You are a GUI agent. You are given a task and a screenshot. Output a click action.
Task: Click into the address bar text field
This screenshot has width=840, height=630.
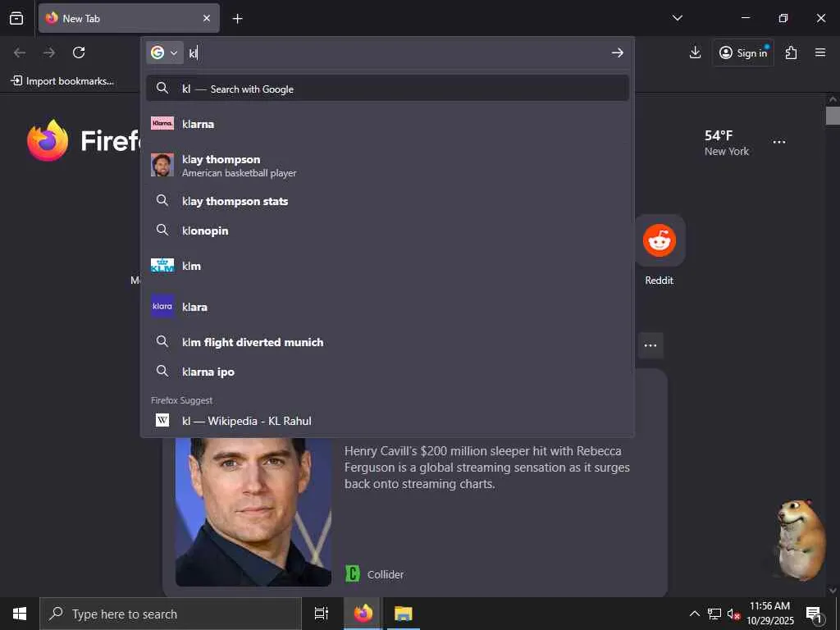point(396,52)
